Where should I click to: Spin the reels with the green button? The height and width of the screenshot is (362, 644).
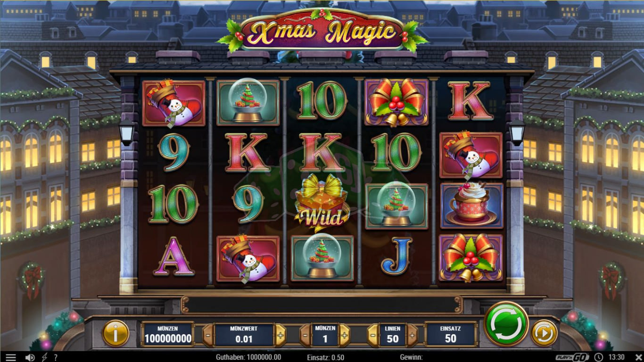506,324
